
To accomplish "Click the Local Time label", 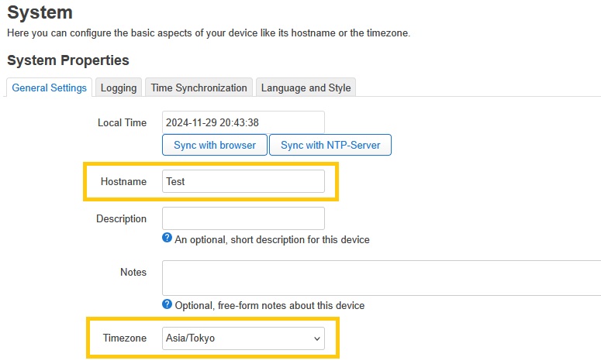I will 122,123.
